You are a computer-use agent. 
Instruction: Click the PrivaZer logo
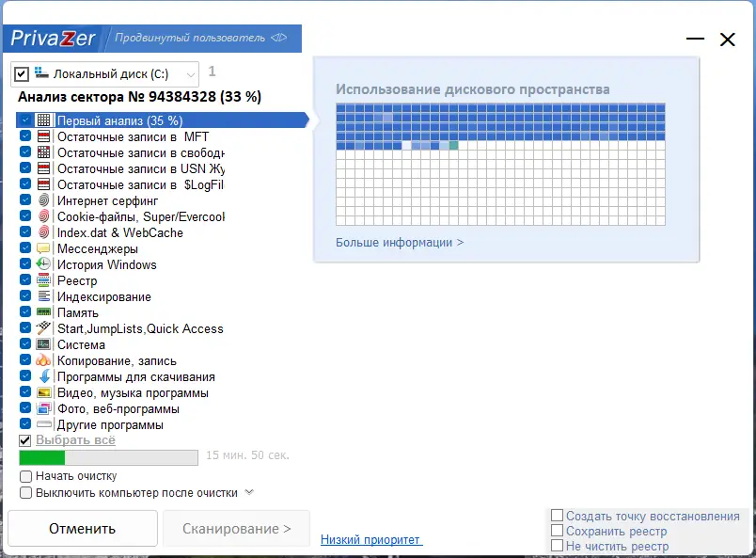point(53,39)
